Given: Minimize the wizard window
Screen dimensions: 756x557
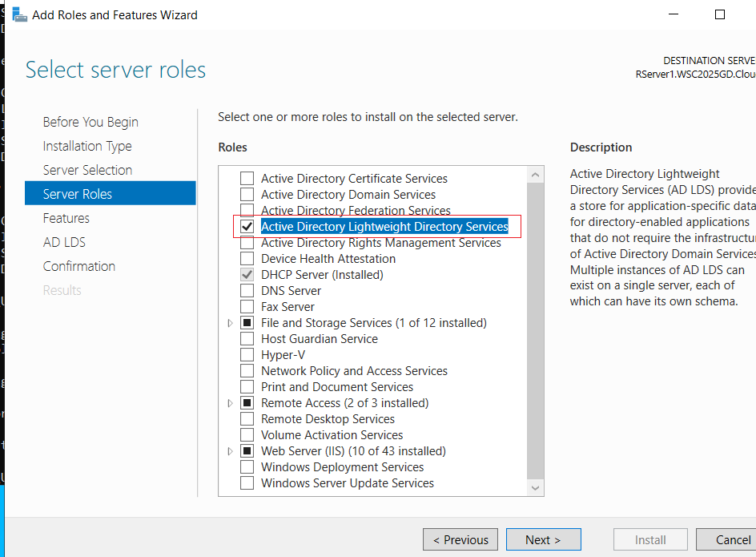Looking at the screenshot, I should coord(674,14).
